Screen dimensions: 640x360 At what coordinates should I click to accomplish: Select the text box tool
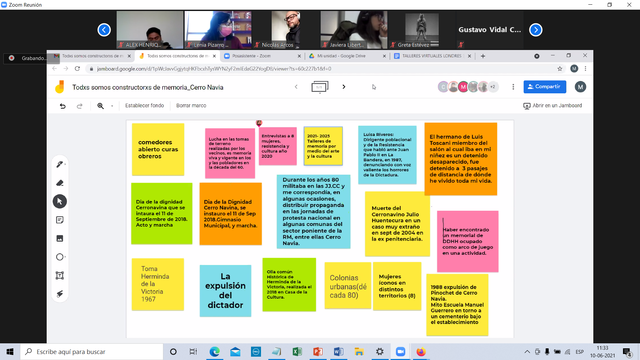(x=60, y=276)
